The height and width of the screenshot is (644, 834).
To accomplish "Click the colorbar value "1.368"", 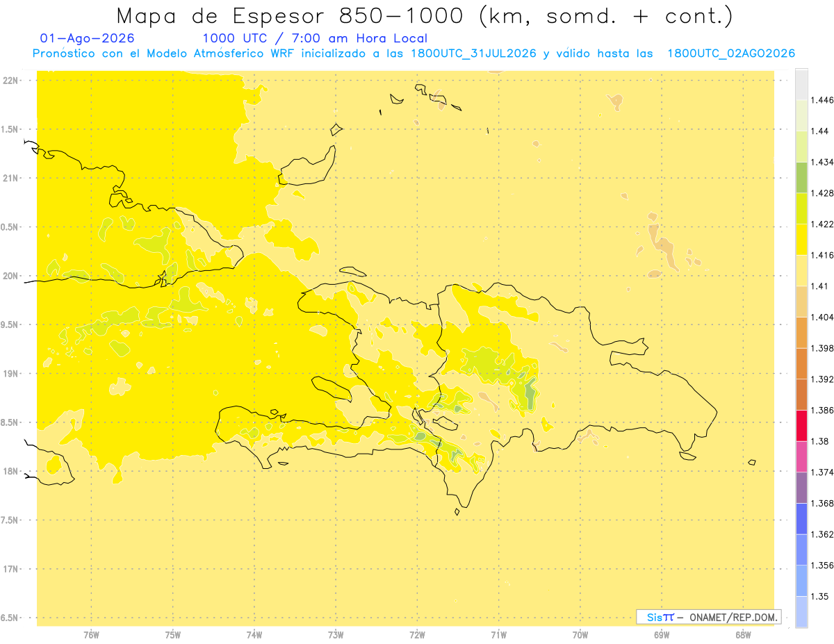I will point(822,503).
